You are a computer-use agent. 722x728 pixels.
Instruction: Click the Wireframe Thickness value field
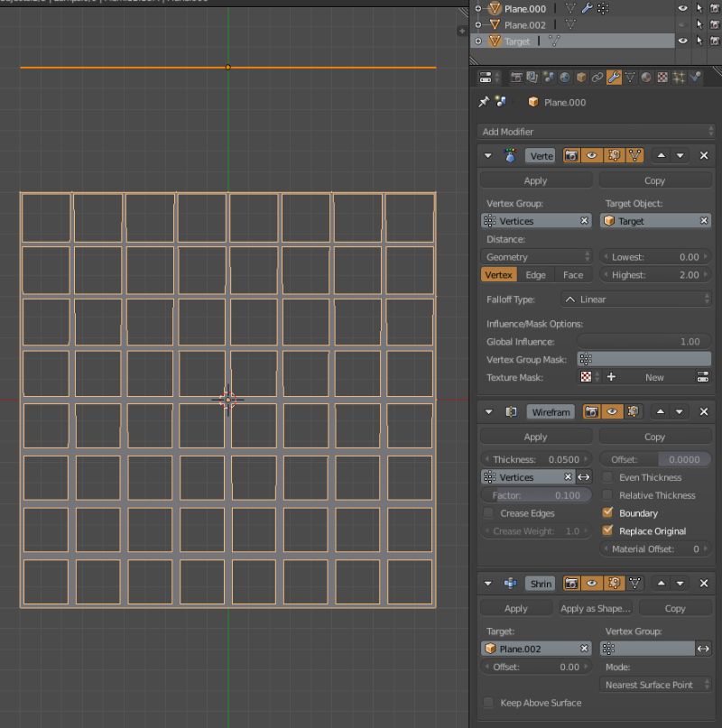coord(536,459)
